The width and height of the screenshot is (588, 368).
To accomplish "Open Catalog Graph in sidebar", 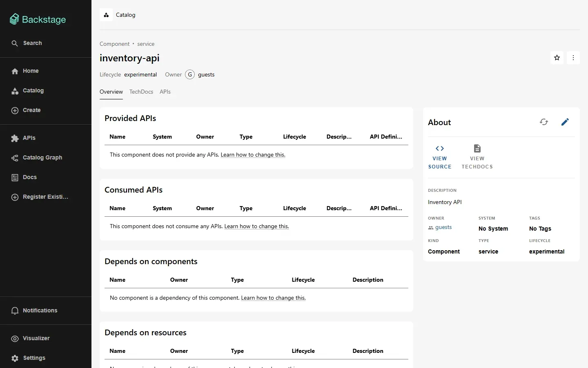I will [46, 157].
